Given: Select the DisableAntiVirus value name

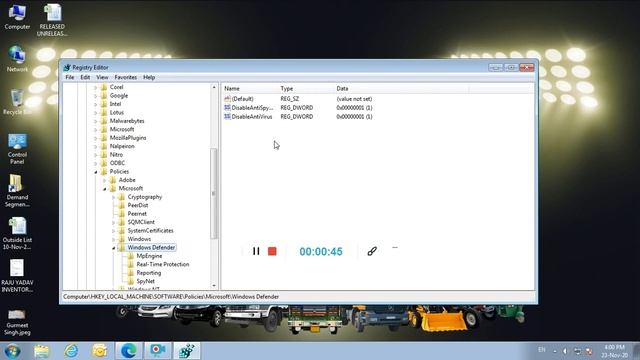Looking at the screenshot, I should click(x=252, y=117).
